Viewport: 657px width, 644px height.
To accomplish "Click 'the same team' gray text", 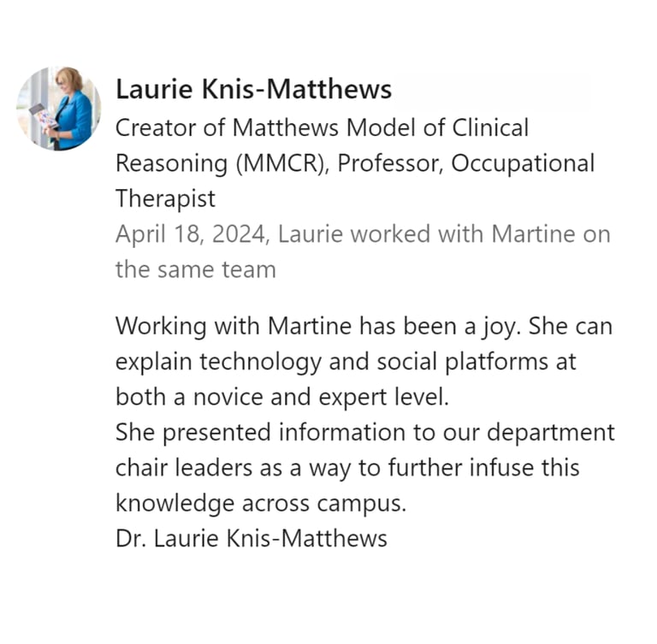I will 196,269.
